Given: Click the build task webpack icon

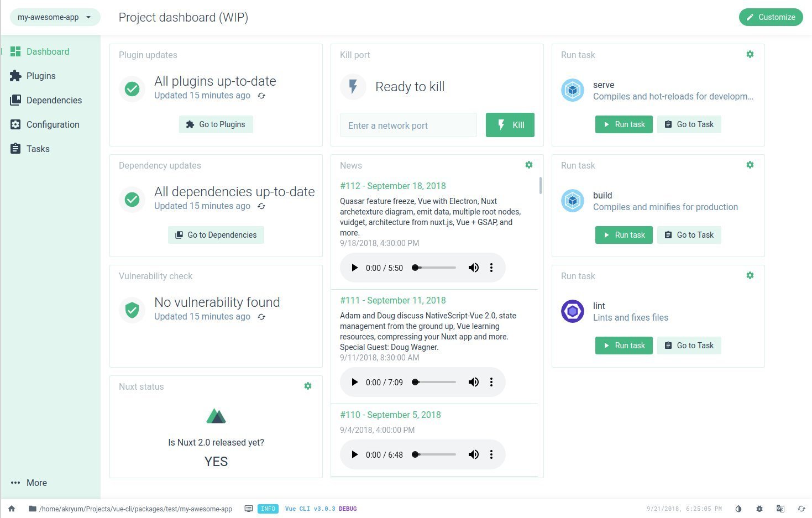Looking at the screenshot, I should (573, 201).
